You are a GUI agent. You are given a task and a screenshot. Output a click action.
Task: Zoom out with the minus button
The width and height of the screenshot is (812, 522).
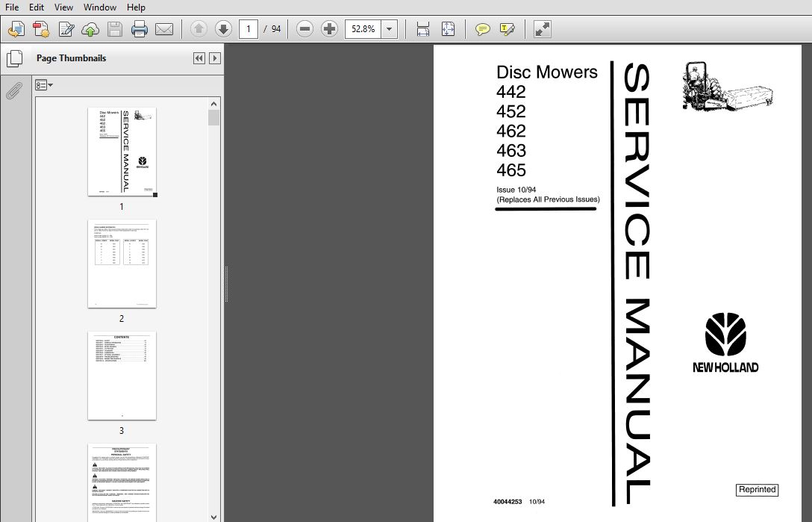point(305,29)
